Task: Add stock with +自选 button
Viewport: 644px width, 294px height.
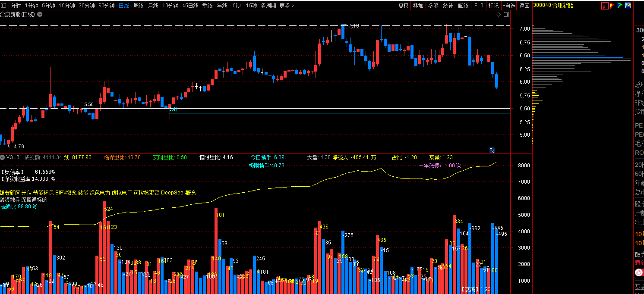Action: [509, 6]
